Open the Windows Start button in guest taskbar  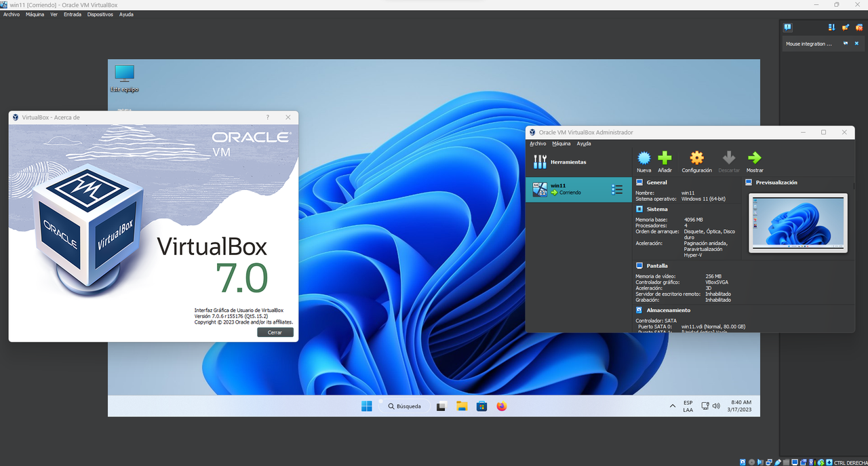click(366, 406)
